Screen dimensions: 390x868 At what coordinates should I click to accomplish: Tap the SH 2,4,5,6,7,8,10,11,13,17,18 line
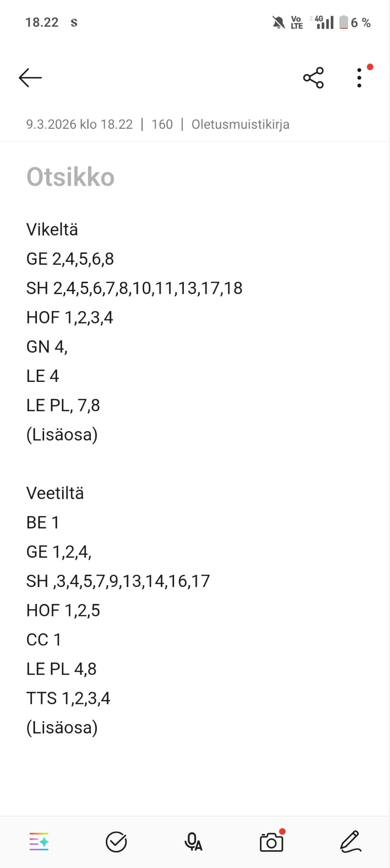[x=134, y=289]
